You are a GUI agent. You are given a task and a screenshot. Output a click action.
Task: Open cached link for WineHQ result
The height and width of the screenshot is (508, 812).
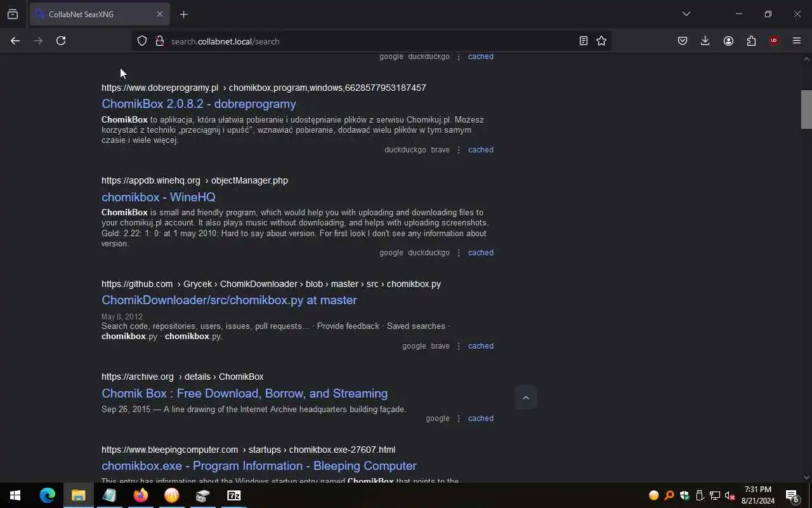pos(481,253)
